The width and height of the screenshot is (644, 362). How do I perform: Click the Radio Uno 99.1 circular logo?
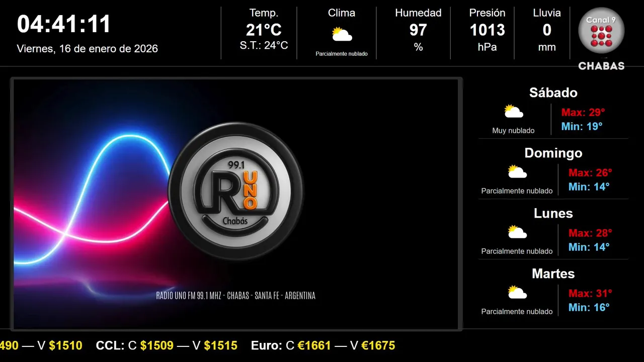coord(235,191)
